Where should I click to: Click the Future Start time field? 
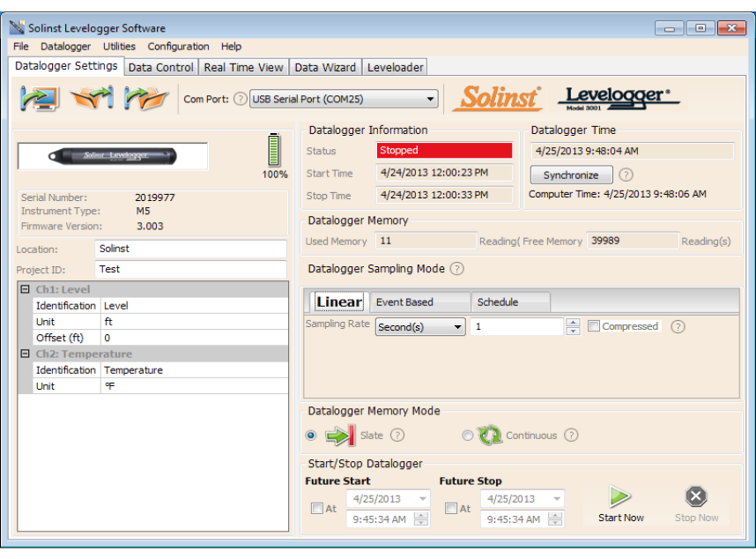click(380, 519)
